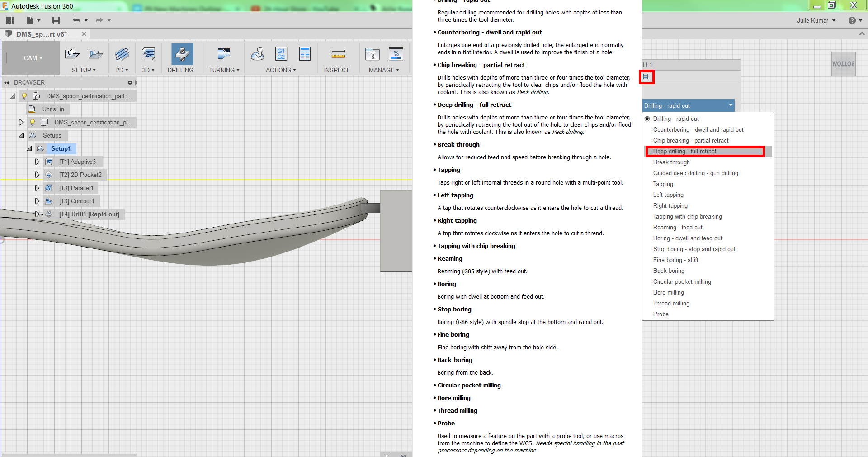Select Circular pocket milling option
Screen dimensions: 868x457
click(x=682, y=282)
